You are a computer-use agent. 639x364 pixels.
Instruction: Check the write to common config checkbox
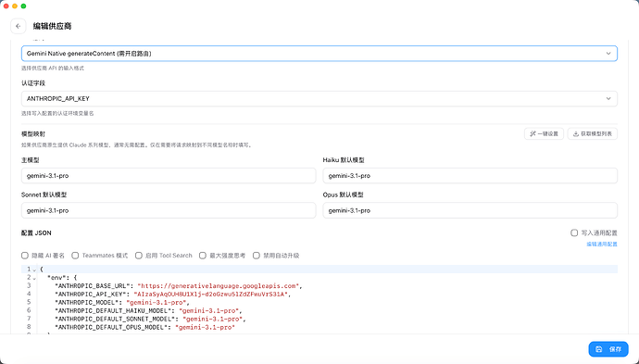(x=574, y=232)
